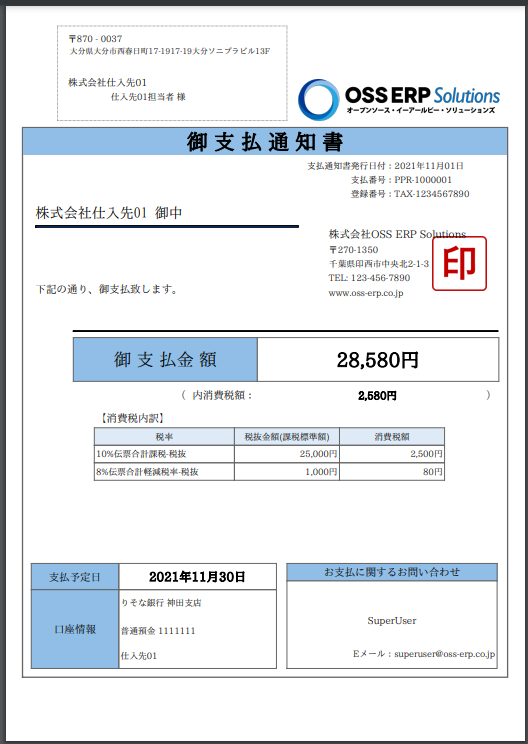Select the 下記の通り、御支払致します。 sentence
528x744 pixels.
pyautogui.click(x=107, y=289)
